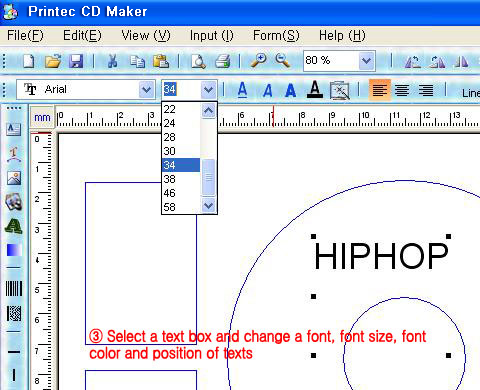
Task: Click the Print icon in the toolbar
Action: point(222,61)
